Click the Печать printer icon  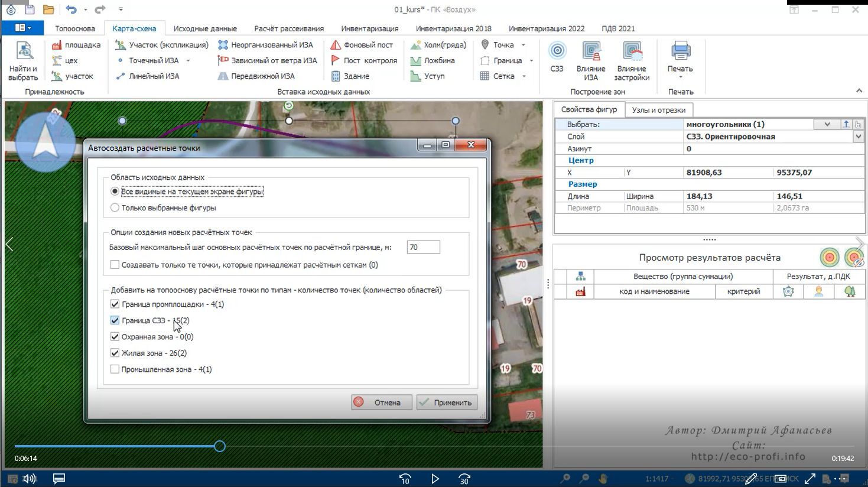click(680, 51)
